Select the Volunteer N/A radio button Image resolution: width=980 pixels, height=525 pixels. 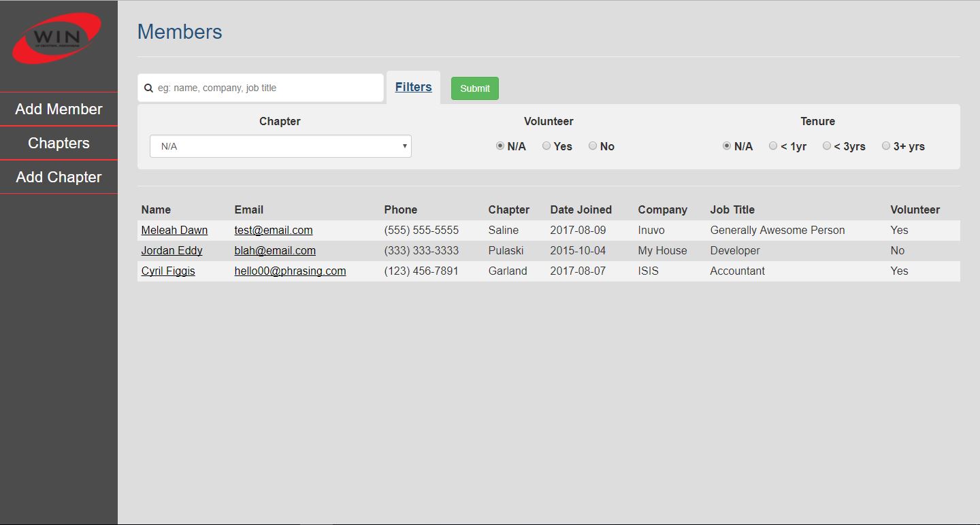pyautogui.click(x=500, y=146)
